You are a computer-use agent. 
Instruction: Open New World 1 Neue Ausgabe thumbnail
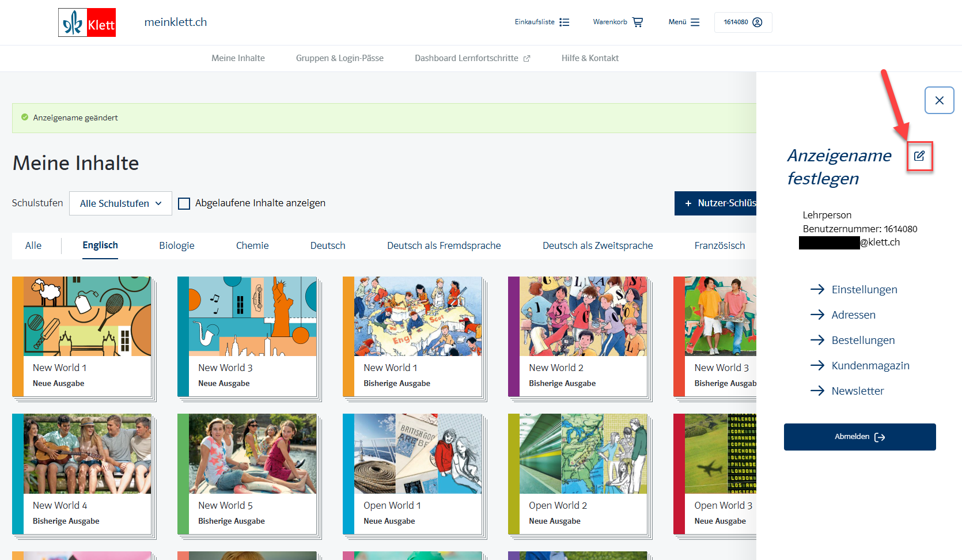click(87, 317)
